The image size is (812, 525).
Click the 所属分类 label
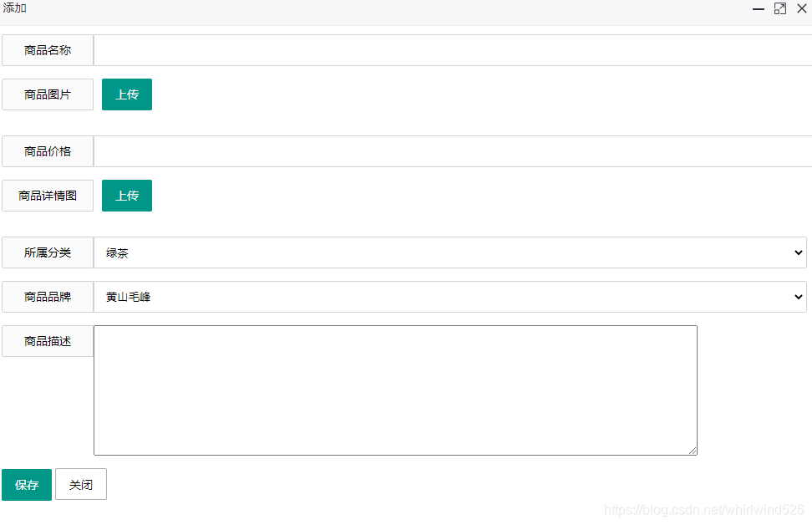[x=48, y=252]
